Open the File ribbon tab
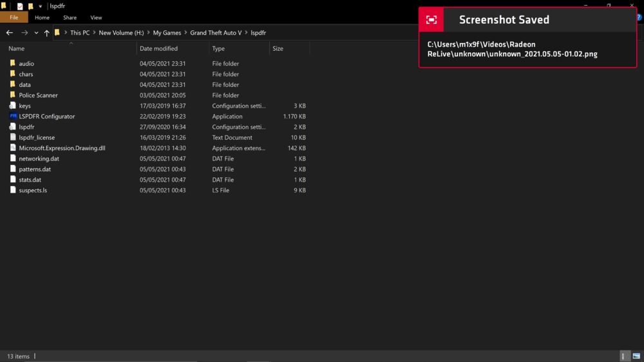 tap(14, 17)
